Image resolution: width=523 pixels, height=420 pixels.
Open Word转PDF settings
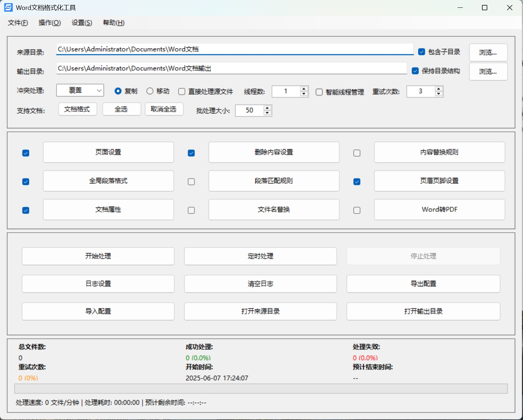point(440,210)
